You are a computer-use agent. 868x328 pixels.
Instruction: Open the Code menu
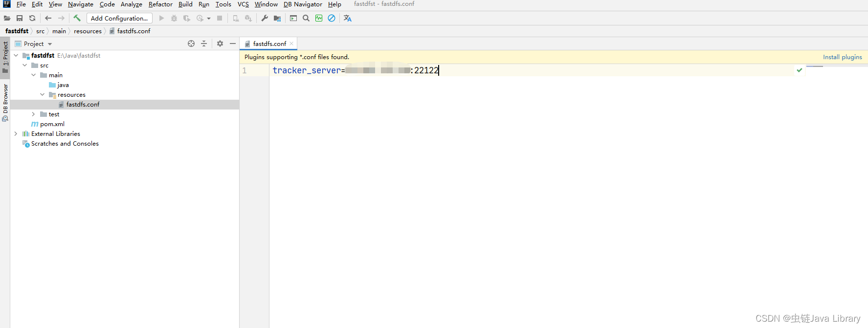point(107,4)
